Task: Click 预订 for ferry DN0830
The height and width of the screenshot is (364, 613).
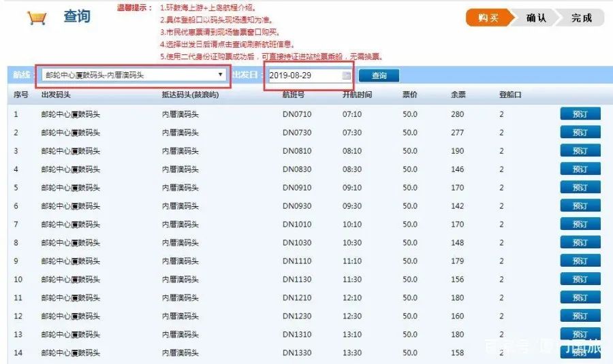Action: point(580,169)
